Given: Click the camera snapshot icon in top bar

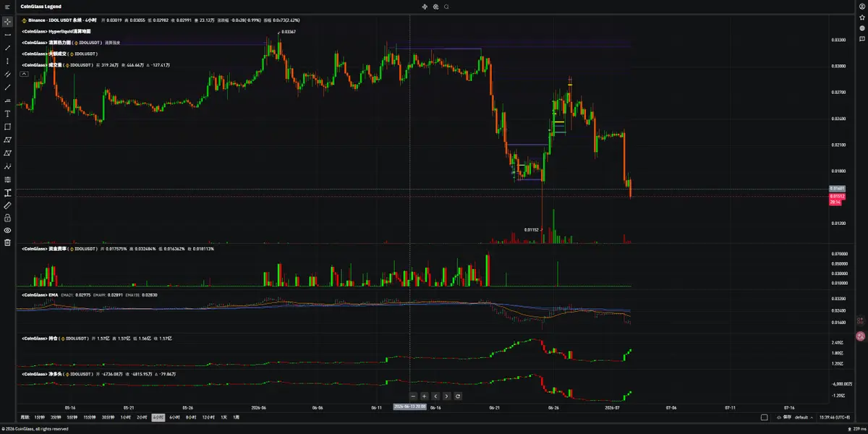Looking at the screenshot, I should click(x=435, y=7).
